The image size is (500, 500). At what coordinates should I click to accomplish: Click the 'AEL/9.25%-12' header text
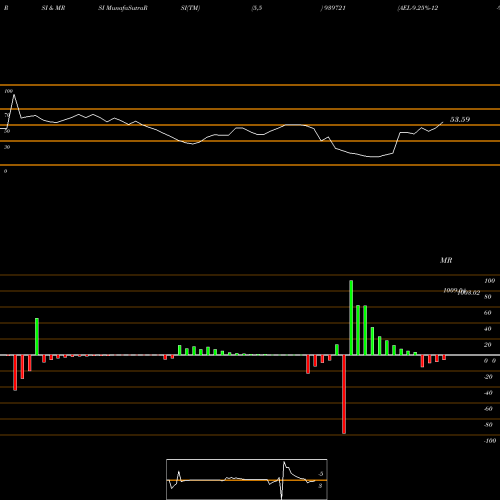(x=418, y=8)
